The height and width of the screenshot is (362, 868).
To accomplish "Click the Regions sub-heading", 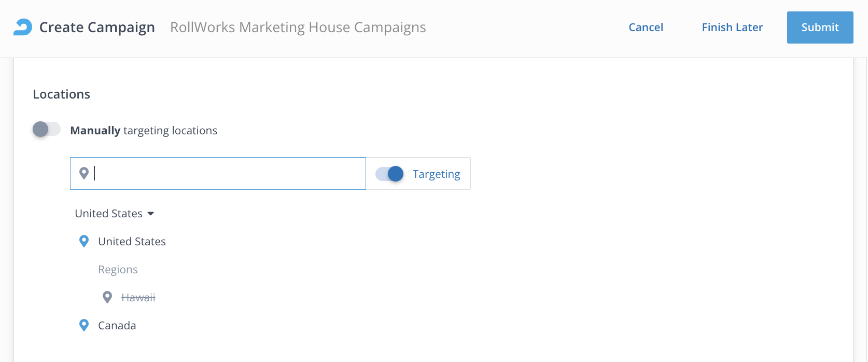I will (118, 270).
